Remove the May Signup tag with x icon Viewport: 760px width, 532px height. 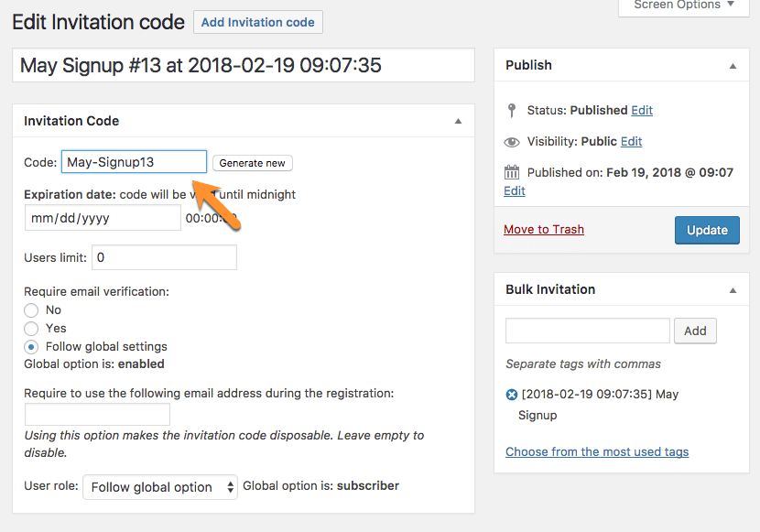coord(511,395)
